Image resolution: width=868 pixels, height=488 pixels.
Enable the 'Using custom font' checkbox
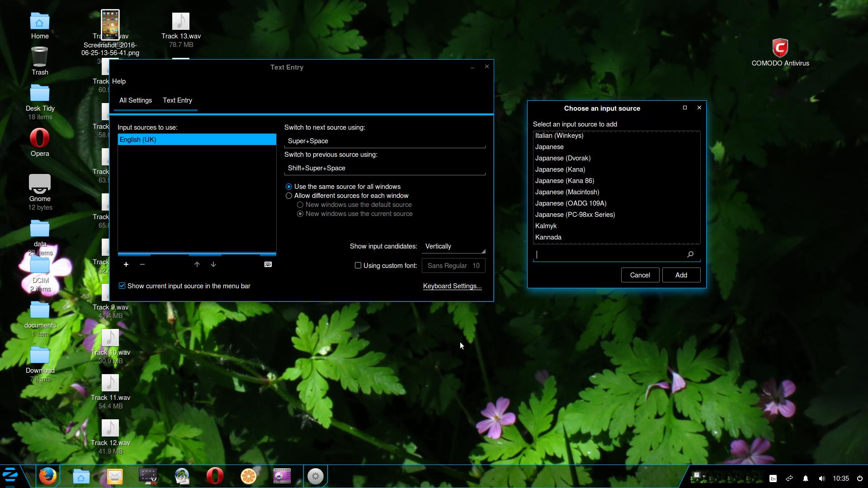(x=358, y=265)
